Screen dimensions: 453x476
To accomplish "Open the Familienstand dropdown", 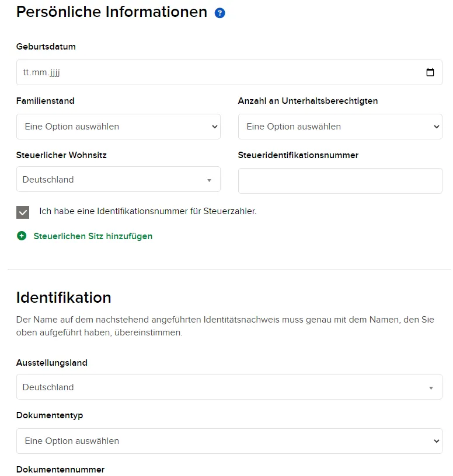I will pyautogui.click(x=119, y=127).
